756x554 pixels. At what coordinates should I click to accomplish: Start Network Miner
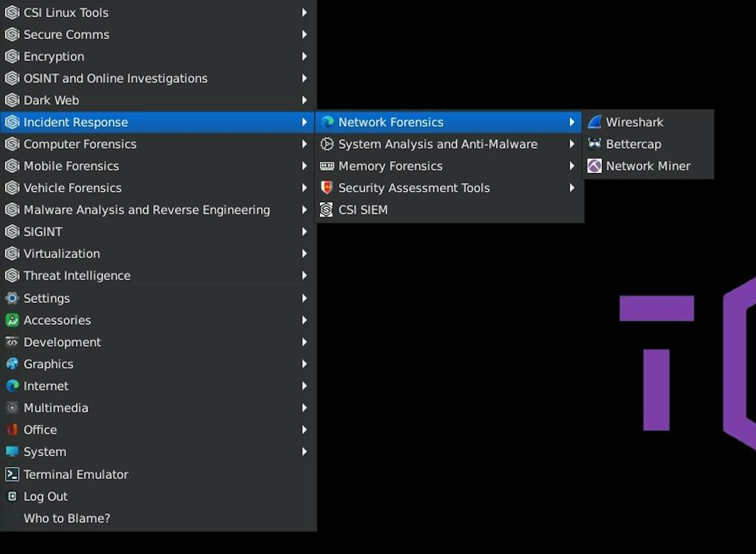tap(648, 166)
